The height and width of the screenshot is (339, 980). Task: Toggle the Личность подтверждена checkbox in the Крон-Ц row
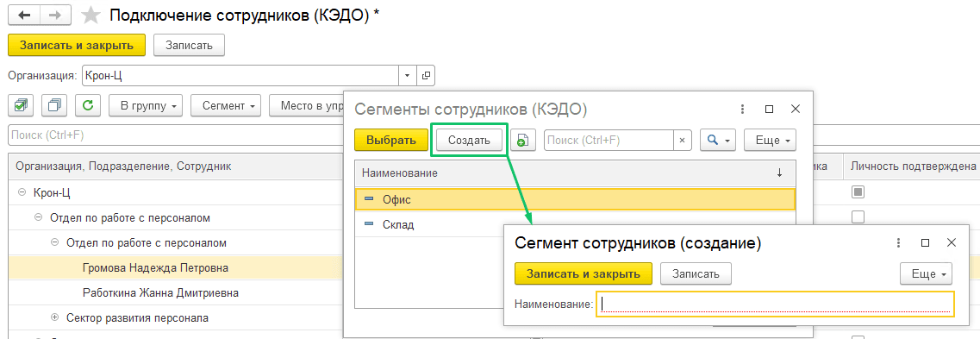click(858, 192)
